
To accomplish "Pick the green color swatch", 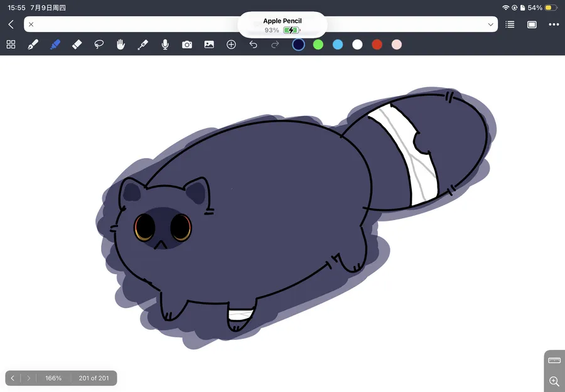I will (318, 45).
